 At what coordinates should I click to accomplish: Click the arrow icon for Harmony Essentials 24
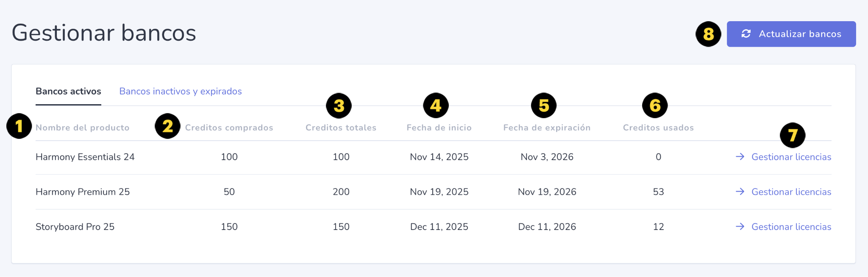tap(740, 157)
